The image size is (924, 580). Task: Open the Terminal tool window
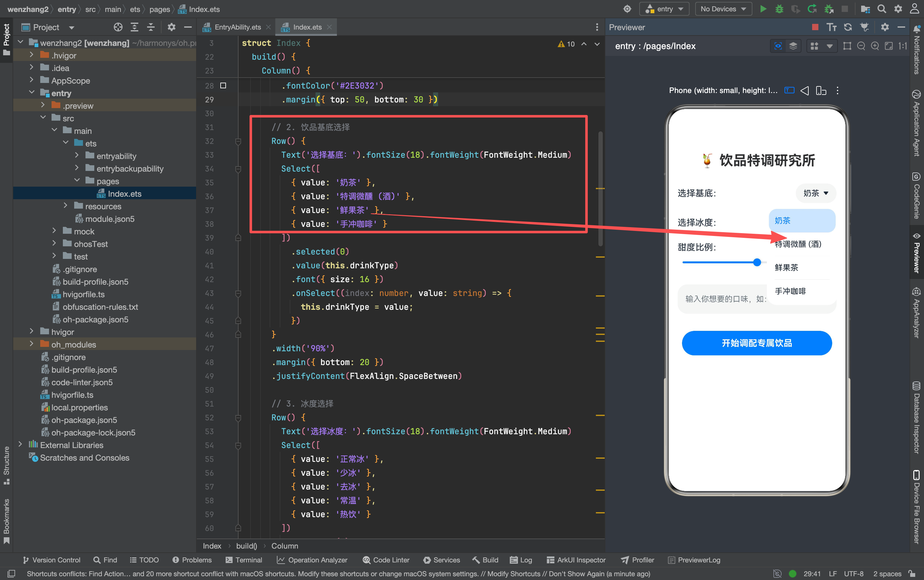tap(244, 560)
